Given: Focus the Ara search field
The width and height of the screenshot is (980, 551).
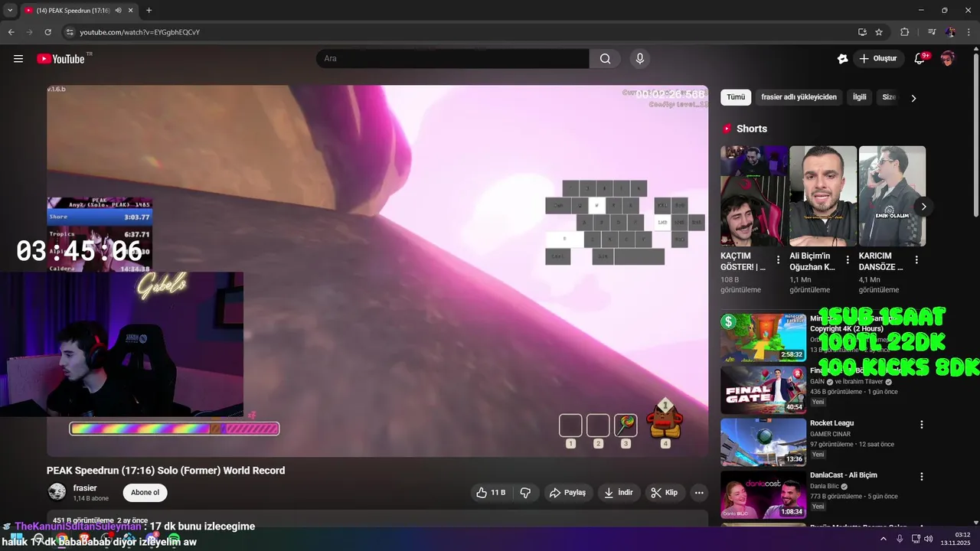Looking at the screenshot, I should [452, 59].
